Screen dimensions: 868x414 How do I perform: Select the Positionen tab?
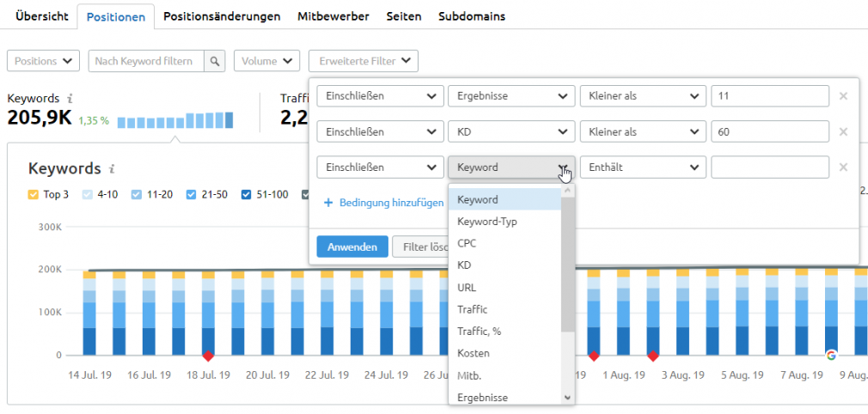coord(116,16)
